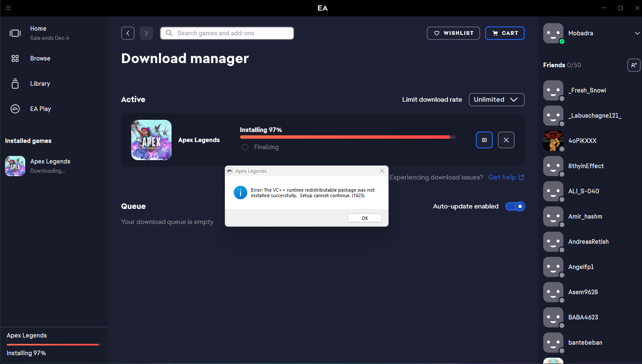The width and height of the screenshot is (642, 364).
Task: Click the ALI_S-040 avatar icon
Action: pyautogui.click(x=553, y=191)
